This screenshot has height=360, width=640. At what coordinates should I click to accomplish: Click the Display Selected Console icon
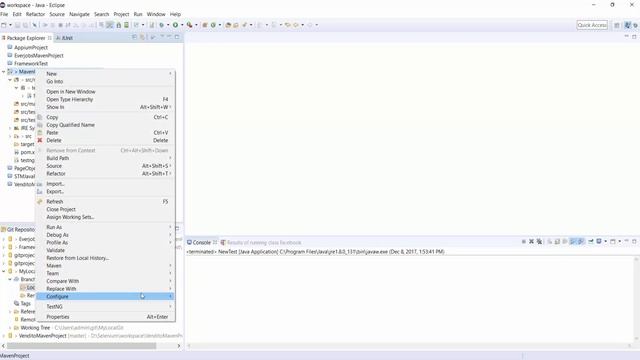(599, 242)
